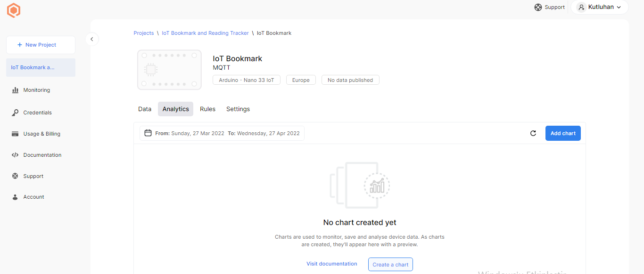The image size is (644, 274).
Task: Open Monitoring from the sidebar
Action: (36, 90)
